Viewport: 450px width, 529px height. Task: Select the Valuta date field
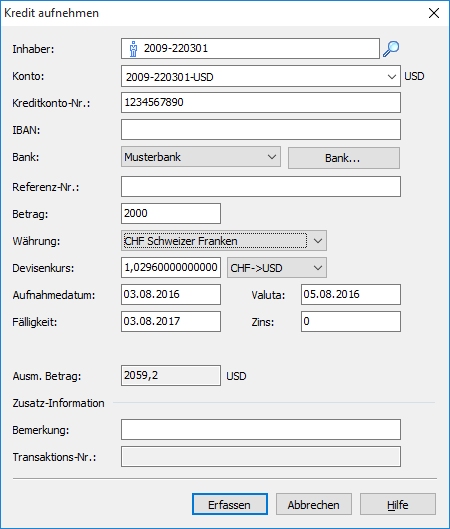[x=351, y=295]
